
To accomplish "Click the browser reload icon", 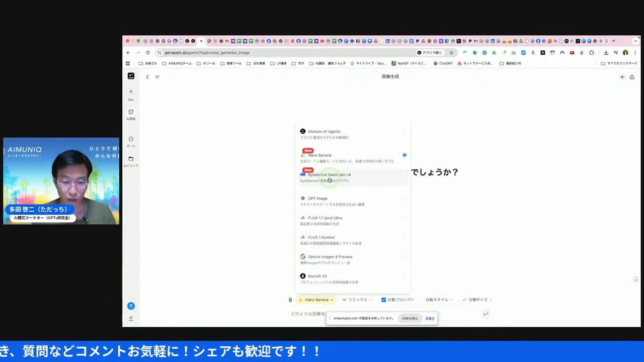I will click(147, 52).
